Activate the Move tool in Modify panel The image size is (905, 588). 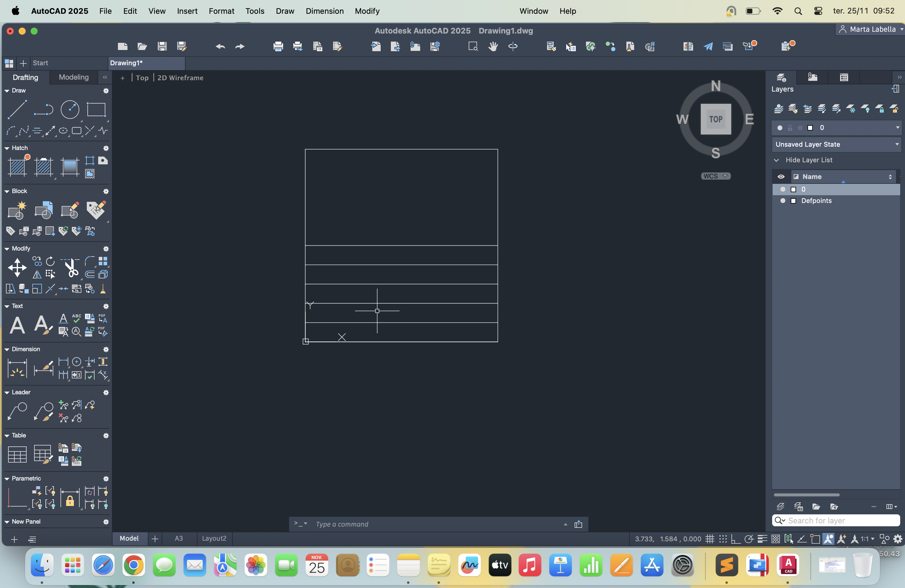click(17, 268)
